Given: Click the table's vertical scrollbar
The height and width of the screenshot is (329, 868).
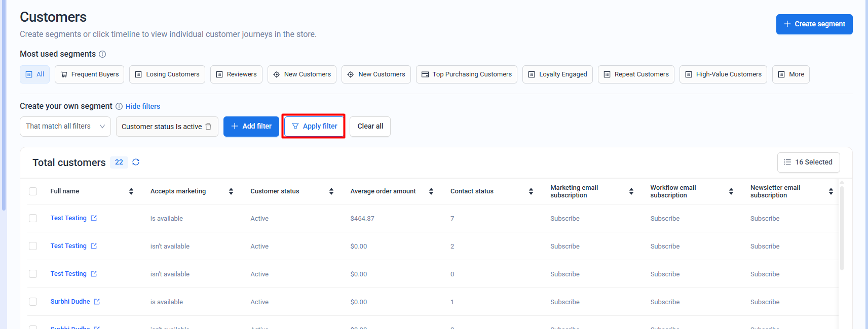Looking at the screenshot, I should tap(842, 228).
